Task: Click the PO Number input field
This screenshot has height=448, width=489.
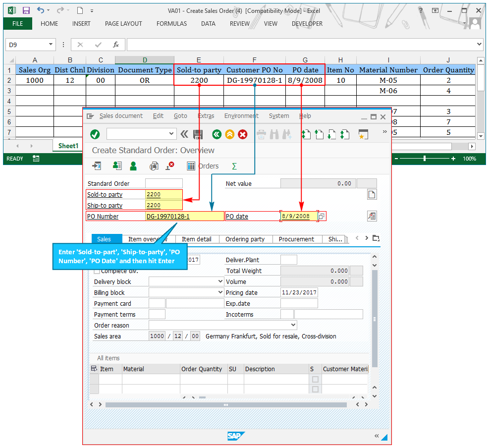Action: coord(184,216)
